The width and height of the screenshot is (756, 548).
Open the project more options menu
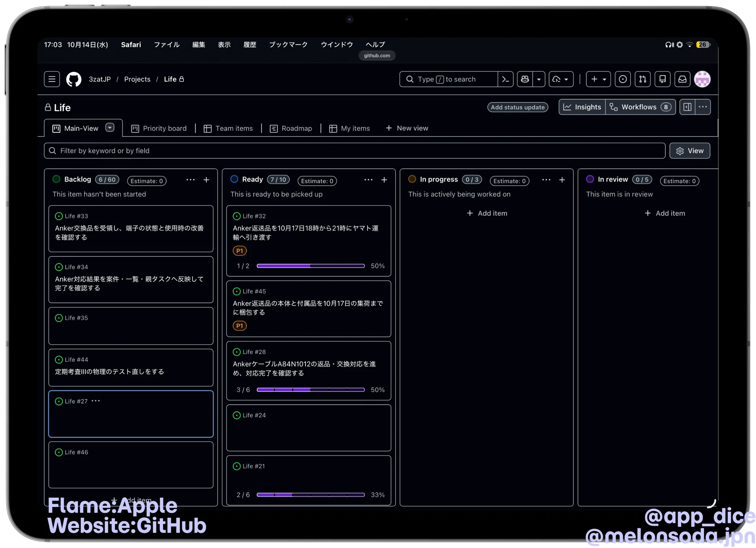click(x=702, y=107)
